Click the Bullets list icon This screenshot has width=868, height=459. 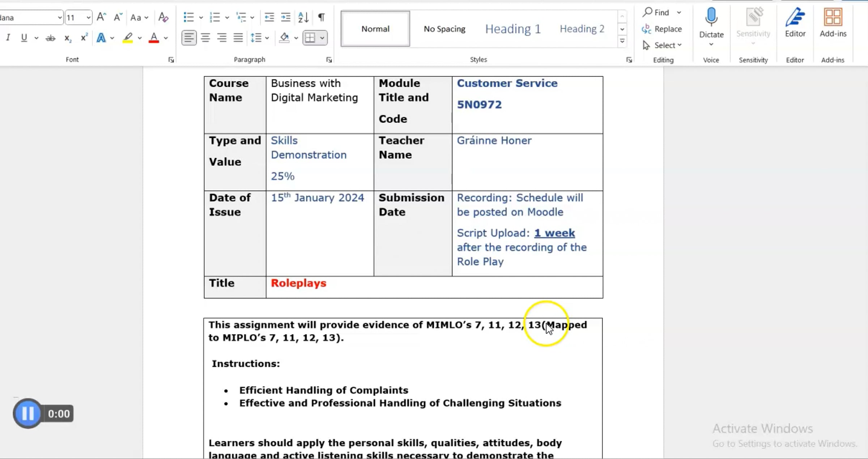tap(188, 17)
